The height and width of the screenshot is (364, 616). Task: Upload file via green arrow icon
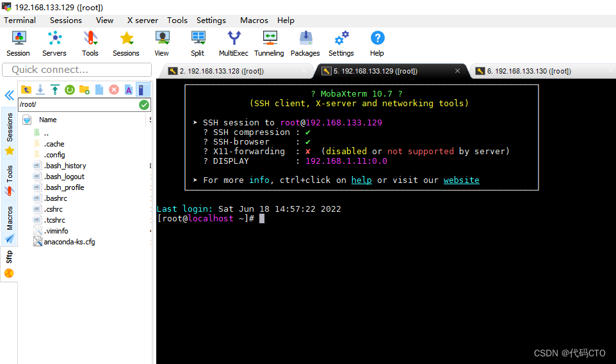pos(55,90)
